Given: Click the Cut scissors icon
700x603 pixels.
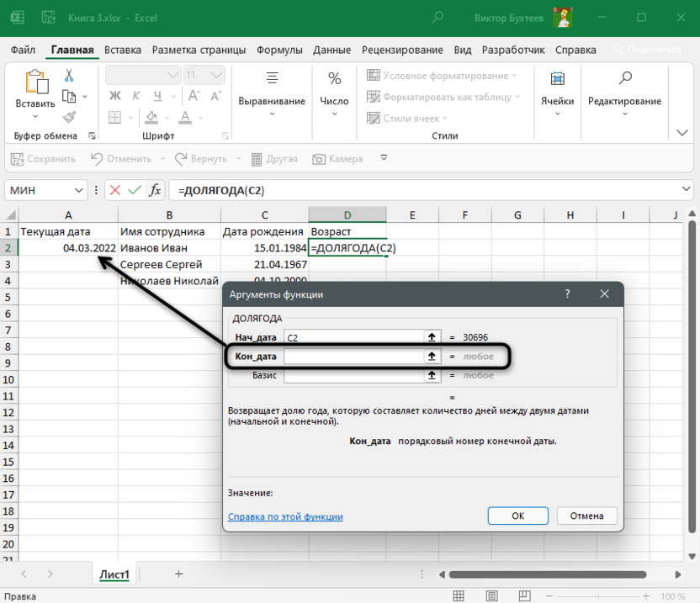Looking at the screenshot, I should coord(69,76).
